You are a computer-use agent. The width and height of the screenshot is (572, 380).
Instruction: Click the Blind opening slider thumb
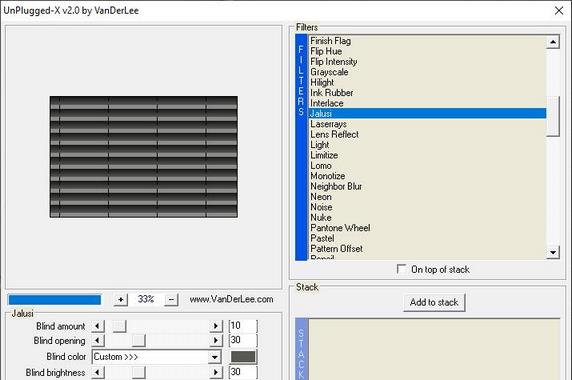point(139,341)
